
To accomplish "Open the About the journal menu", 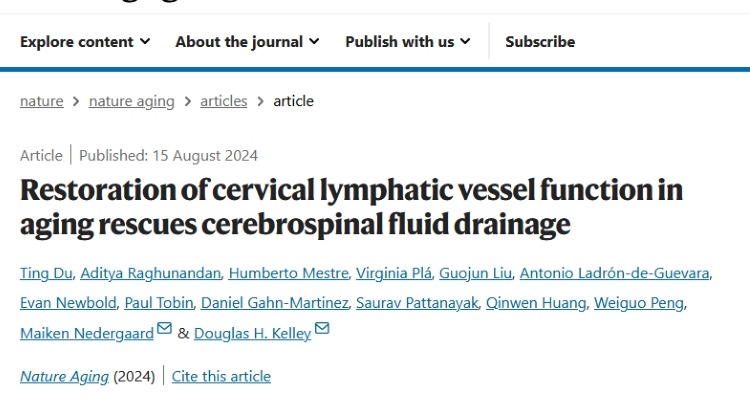I will 247,42.
